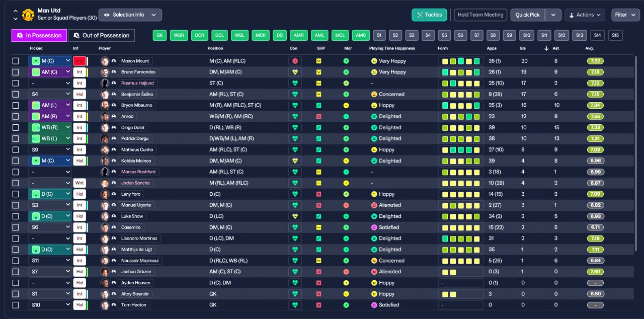Screen dimensions: 644x319
Task: Select the S15 substitute slot
Action: pyautogui.click(x=615, y=35)
